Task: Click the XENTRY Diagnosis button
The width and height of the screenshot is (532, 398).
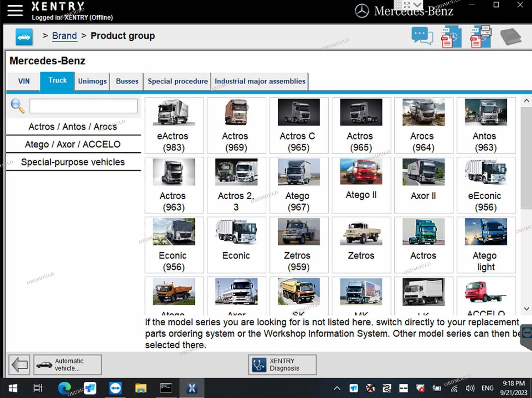Action: coord(282,365)
